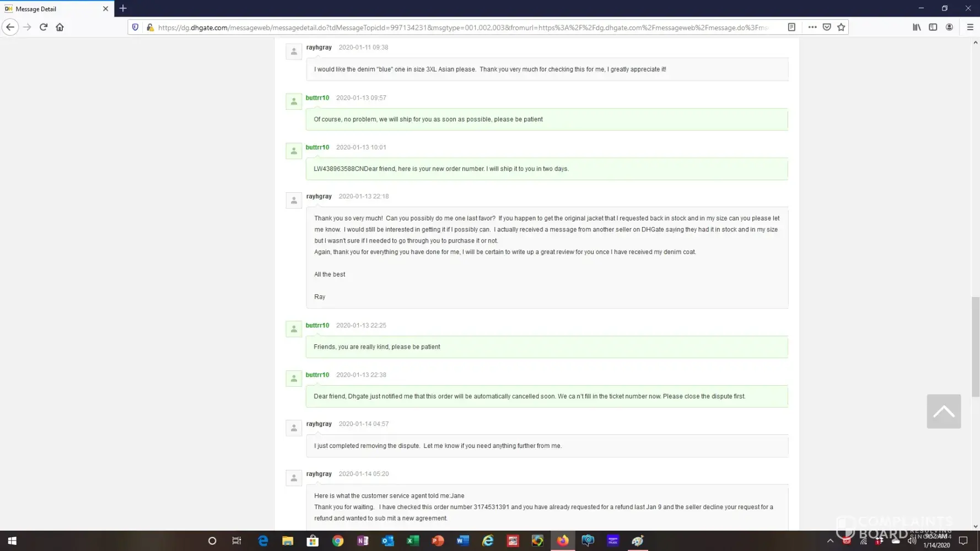
Task: Launch Google Chrome from taskbar
Action: [x=338, y=541]
